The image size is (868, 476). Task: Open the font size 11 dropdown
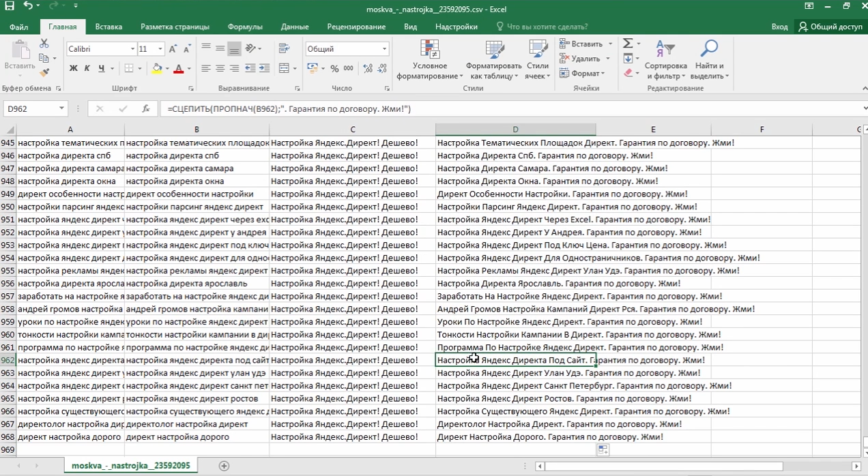tap(160, 49)
